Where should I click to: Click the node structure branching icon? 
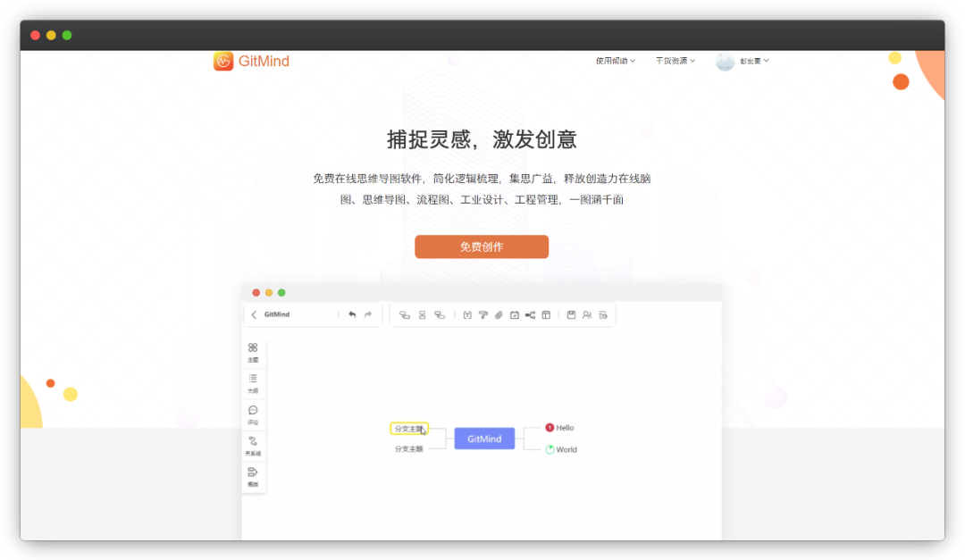(x=530, y=315)
